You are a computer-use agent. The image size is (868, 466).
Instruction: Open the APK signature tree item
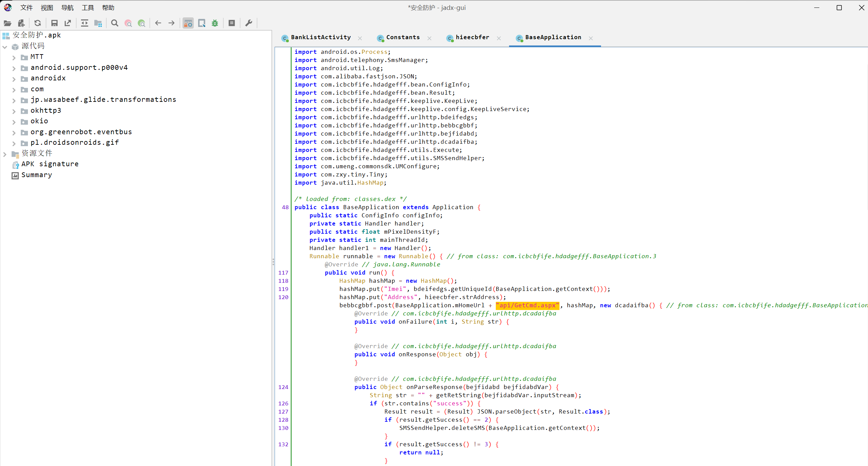pos(50,164)
